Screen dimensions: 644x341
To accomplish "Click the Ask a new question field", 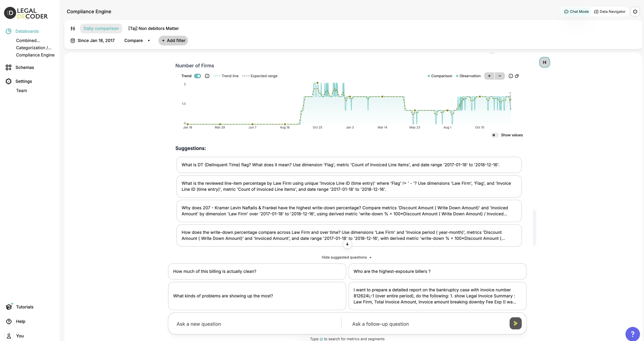I will coord(255,324).
